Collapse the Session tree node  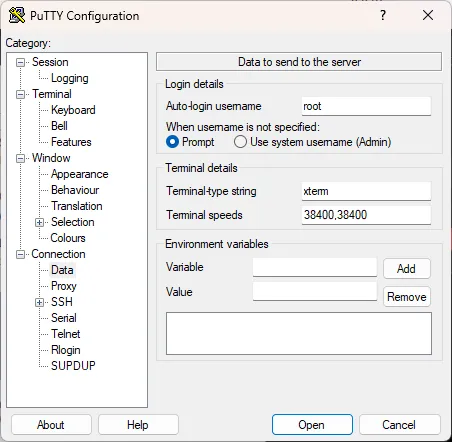point(21,62)
